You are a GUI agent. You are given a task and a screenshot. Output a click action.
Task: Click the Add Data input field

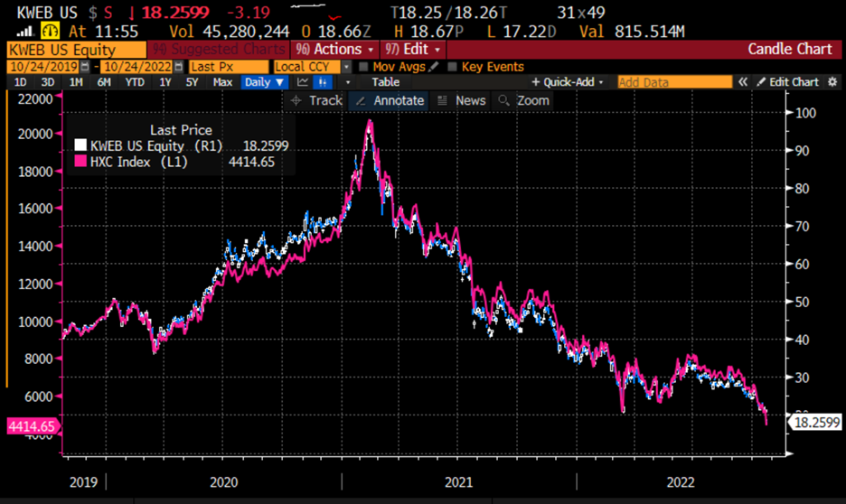pos(675,82)
